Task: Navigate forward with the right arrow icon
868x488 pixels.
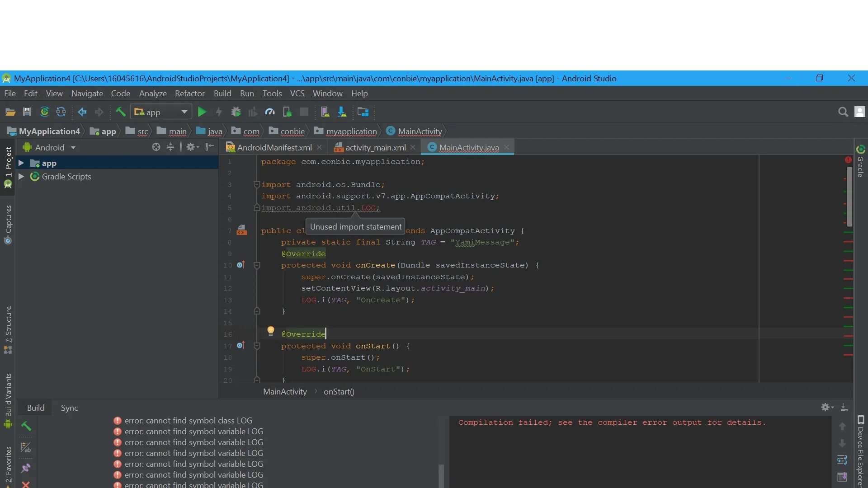Action: tap(99, 112)
